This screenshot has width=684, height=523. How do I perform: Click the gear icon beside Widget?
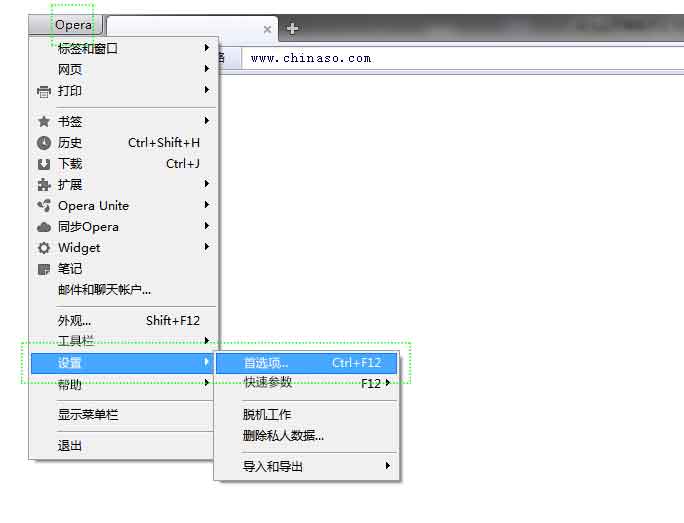pyautogui.click(x=43, y=248)
